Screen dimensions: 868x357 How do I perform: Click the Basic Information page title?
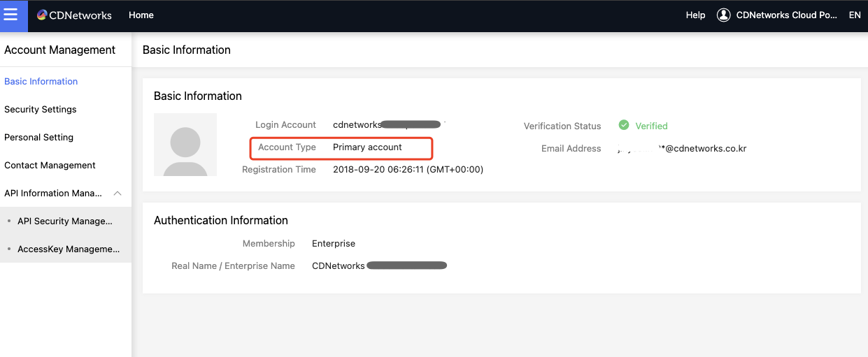coord(187,50)
